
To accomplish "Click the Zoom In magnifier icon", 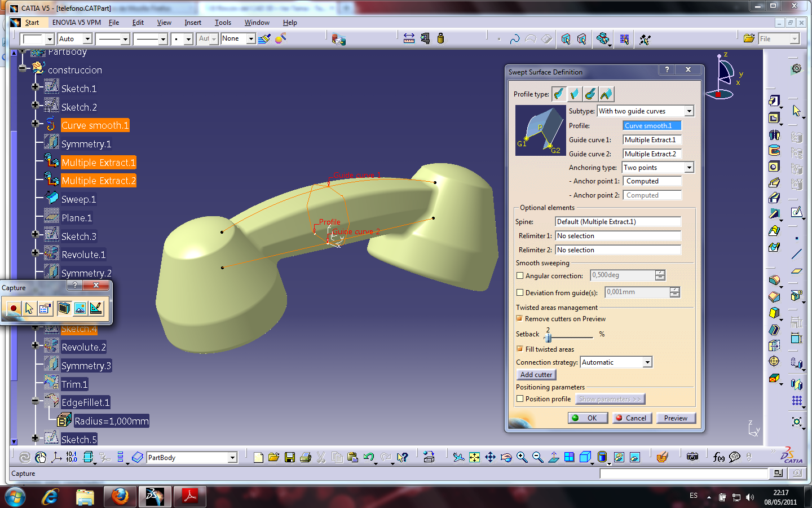I will tap(522, 457).
